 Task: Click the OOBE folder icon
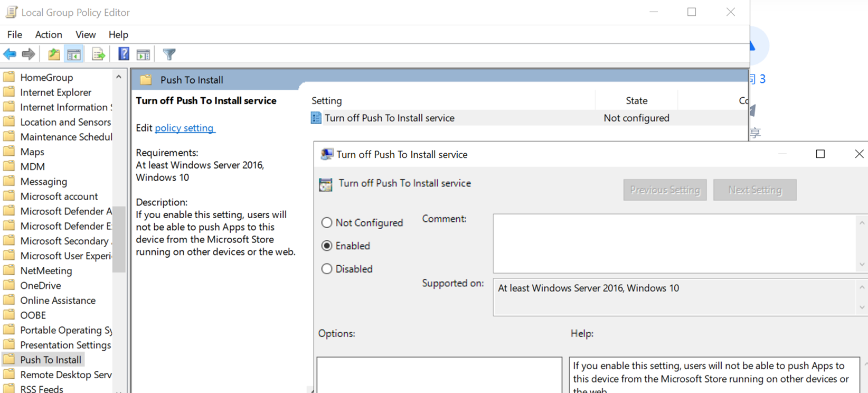click(x=9, y=315)
